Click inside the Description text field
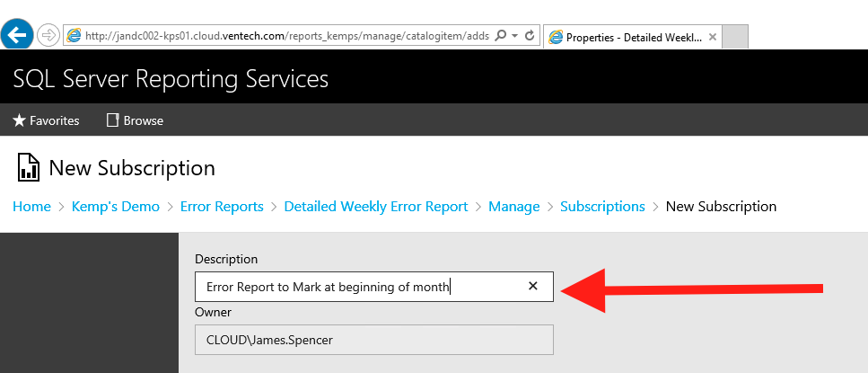 coord(359,287)
